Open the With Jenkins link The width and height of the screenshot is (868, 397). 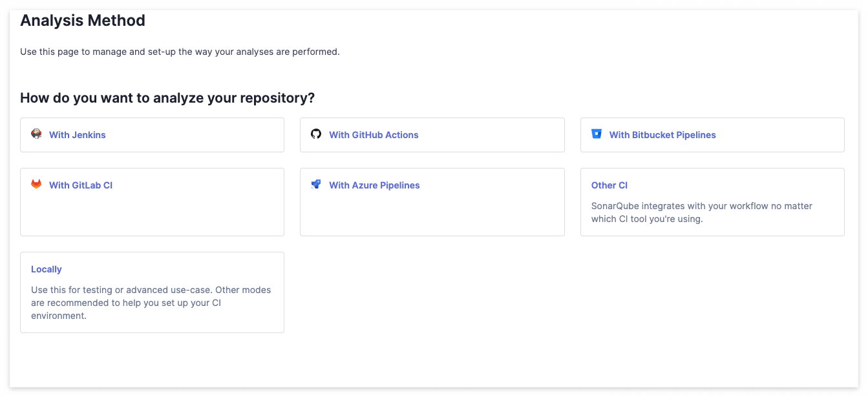point(78,135)
